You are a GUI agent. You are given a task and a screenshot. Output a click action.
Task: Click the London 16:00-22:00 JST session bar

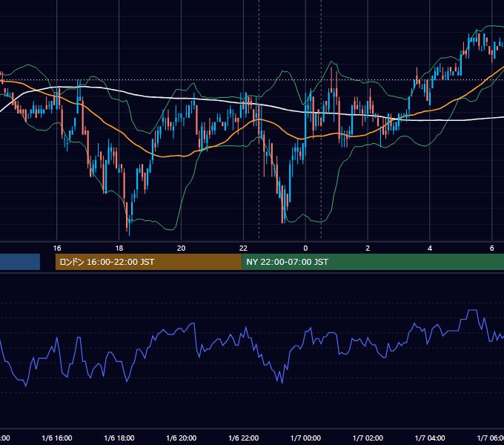[148, 262]
